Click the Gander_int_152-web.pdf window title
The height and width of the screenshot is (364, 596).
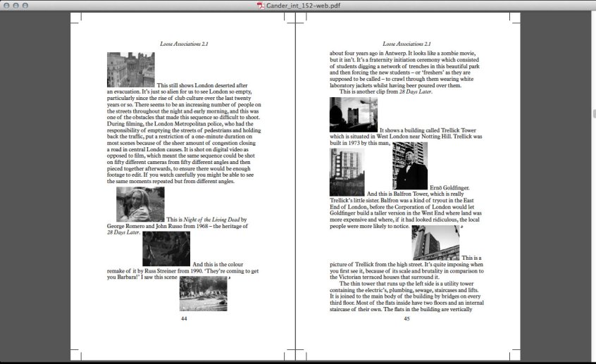tap(303, 6)
